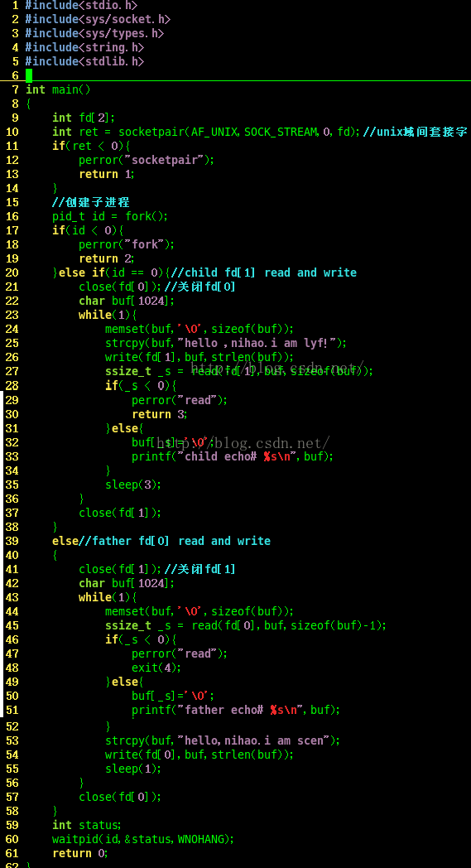Click the 'int main()' declaration
This screenshot has height=868, width=471.
click(x=58, y=89)
